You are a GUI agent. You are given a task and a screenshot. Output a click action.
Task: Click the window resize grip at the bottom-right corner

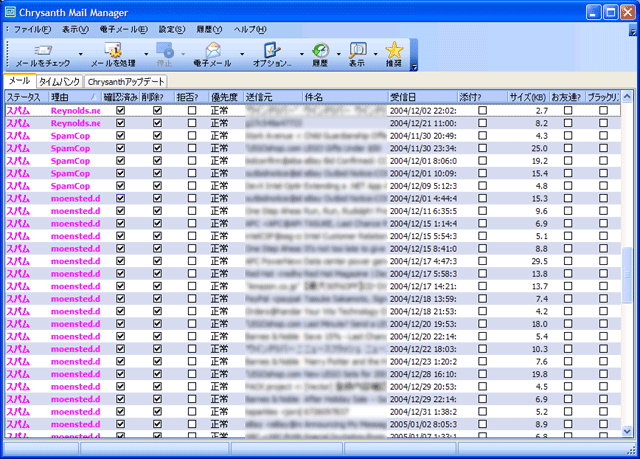(633, 450)
